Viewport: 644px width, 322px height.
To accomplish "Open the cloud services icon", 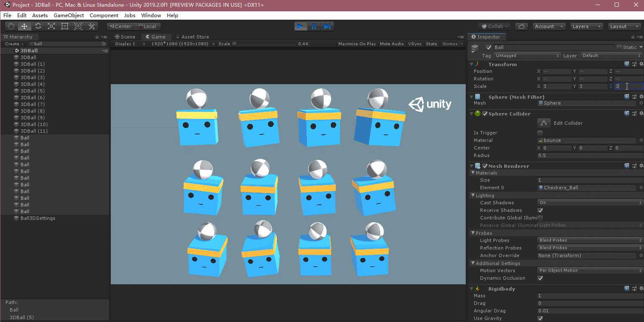I will [x=521, y=26].
